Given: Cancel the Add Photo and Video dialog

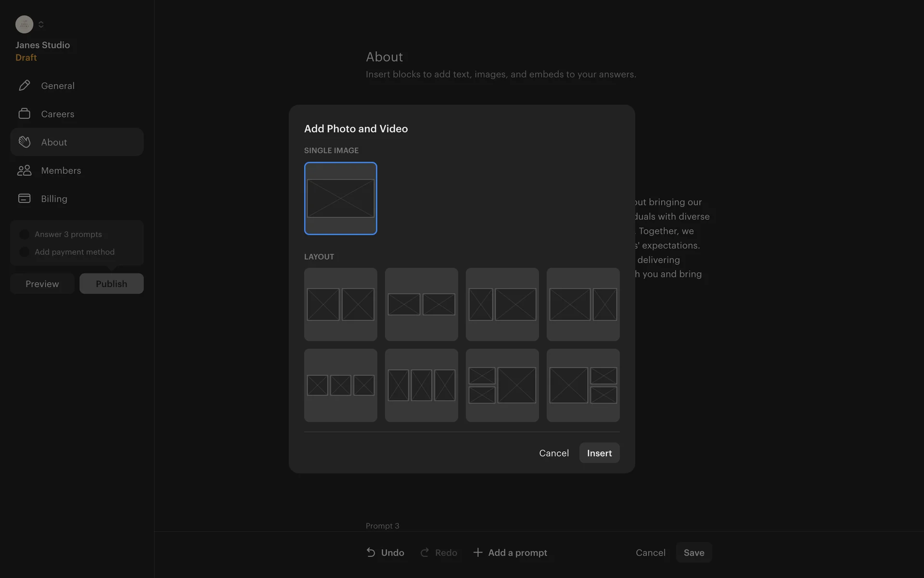Looking at the screenshot, I should [x=553, y=453].
